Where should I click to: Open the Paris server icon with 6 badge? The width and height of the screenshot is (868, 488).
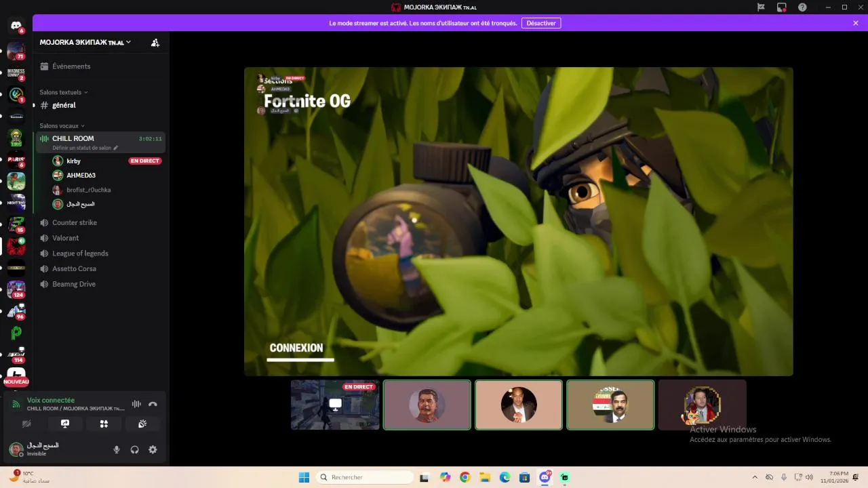pyautogui.click(x=16, y=161)
